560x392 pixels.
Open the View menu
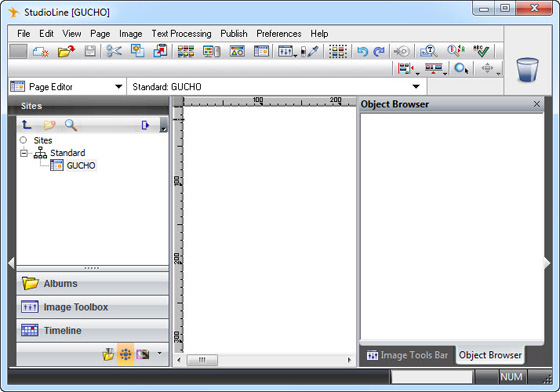[x=72, y=34]
